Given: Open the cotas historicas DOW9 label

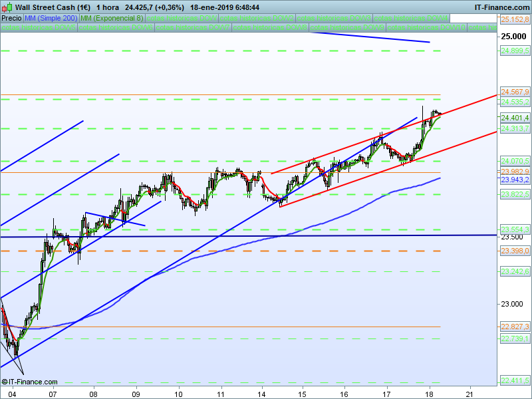Looking at the screenshot, I should [347, 27].
